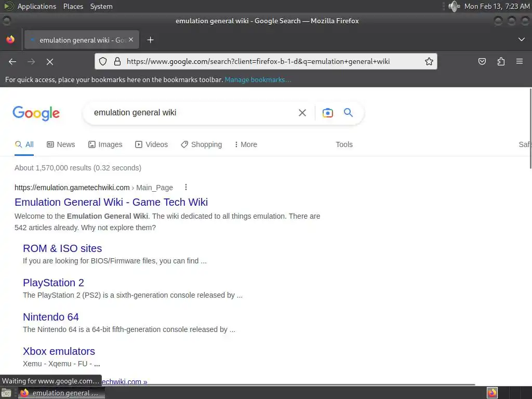Click the page vertical scrollbar

coord(530,128)
